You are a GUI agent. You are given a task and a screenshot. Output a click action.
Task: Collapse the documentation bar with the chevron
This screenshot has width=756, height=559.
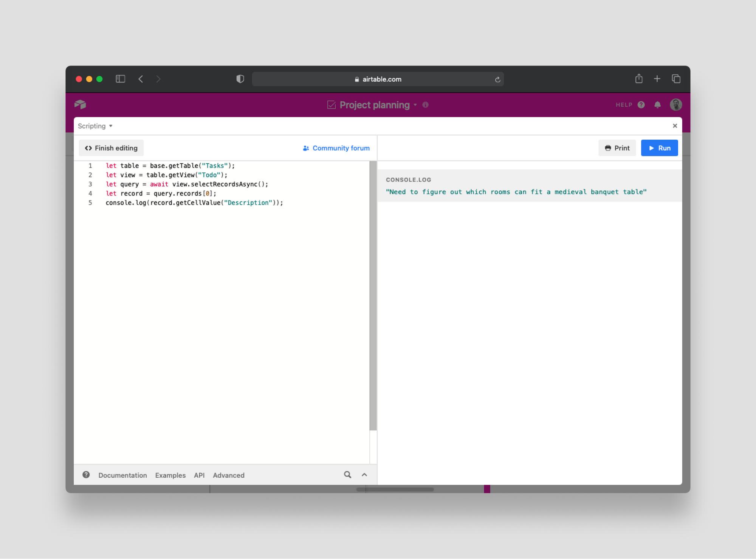[364, 475]
